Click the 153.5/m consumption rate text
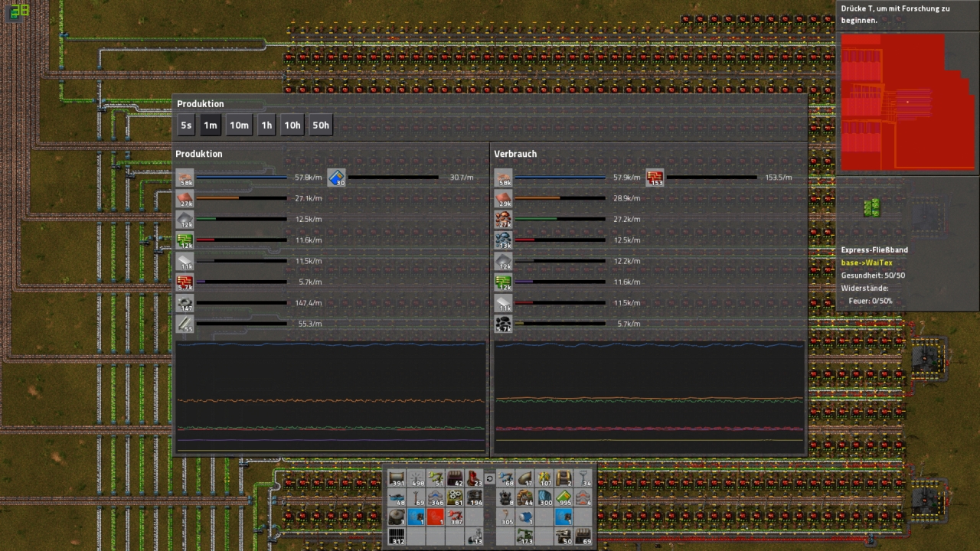Screen dimensions: 980x551 (778, 178)
